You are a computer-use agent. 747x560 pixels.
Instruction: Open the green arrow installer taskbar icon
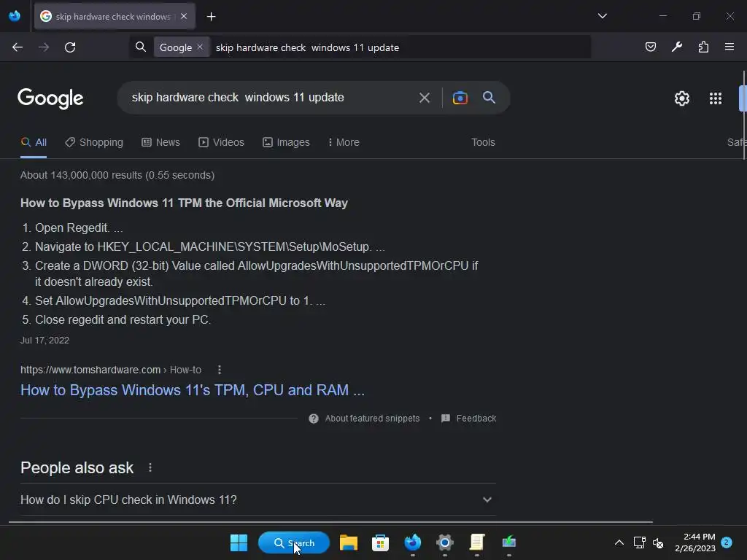[x=508, y=542]
